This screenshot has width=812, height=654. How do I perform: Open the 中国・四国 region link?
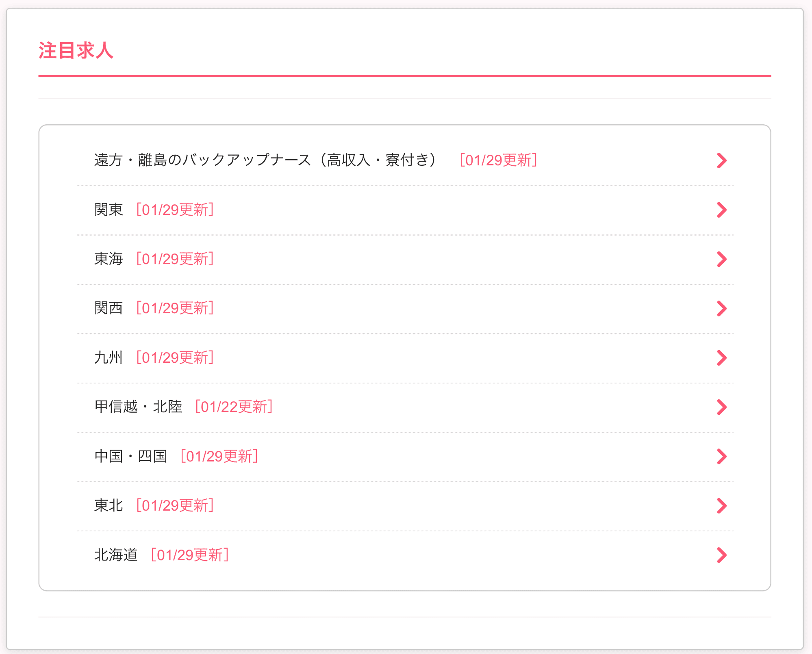point(131,457)
